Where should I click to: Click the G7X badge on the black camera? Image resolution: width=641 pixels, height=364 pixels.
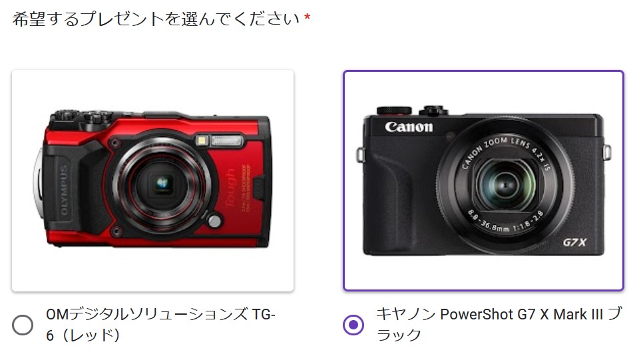[574, 242]
